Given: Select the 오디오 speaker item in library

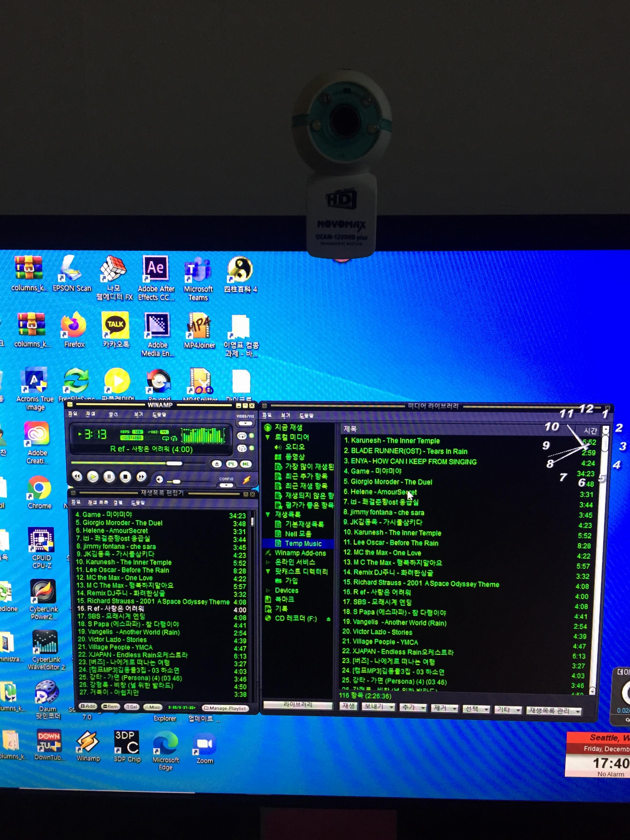Looking at the screenshot, I should click(x=290, y=447).
